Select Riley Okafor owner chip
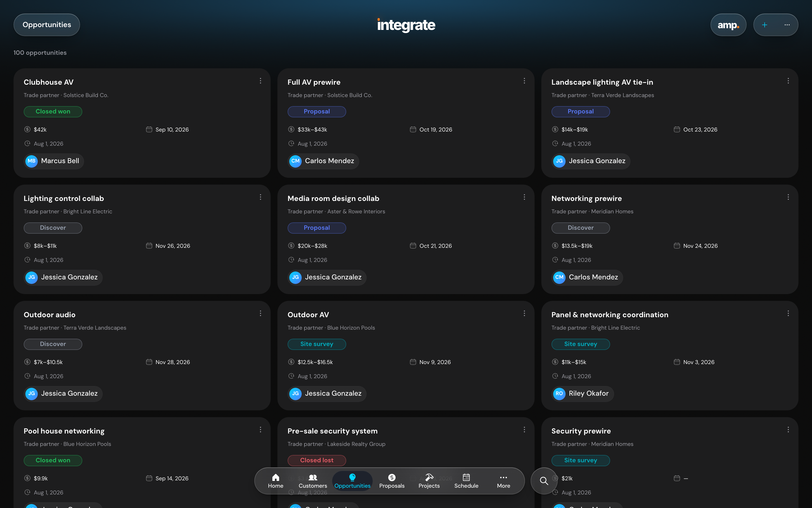The width and height of the screenshot is (812, 508). tap(582, 393)
